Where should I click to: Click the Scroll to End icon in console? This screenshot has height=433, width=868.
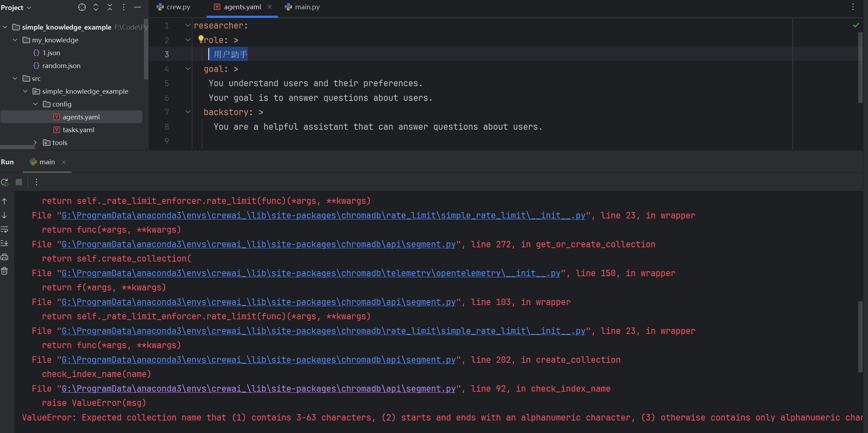click(5, 243)
